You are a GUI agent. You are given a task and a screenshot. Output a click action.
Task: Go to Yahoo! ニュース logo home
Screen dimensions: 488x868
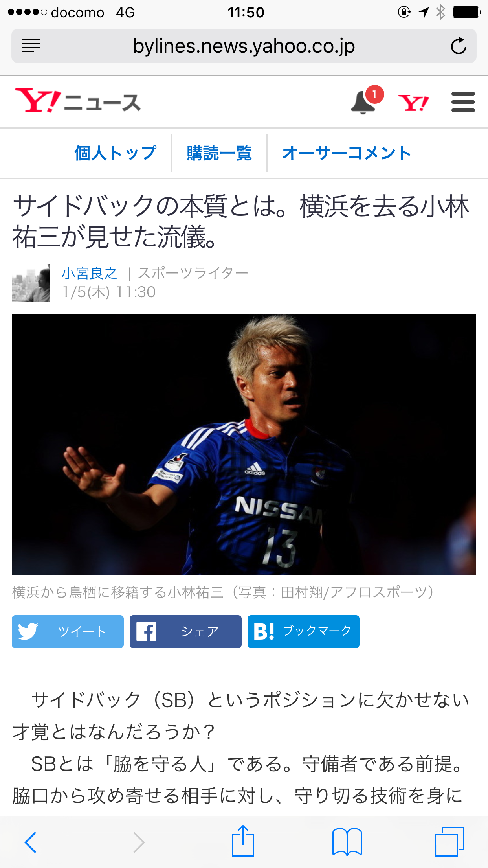[x=78, y=101]
